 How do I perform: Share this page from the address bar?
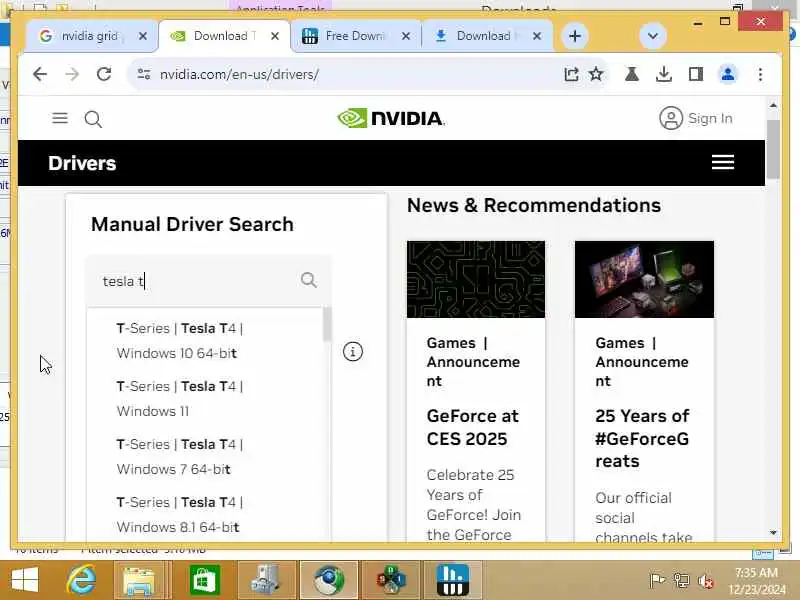(x=571, y=74)
